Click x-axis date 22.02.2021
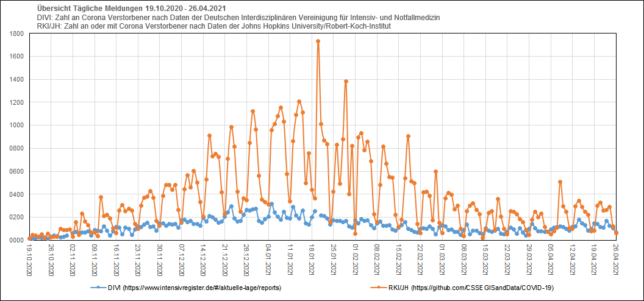The height and width of the screenshot is (301, 644). click(421, 260)
